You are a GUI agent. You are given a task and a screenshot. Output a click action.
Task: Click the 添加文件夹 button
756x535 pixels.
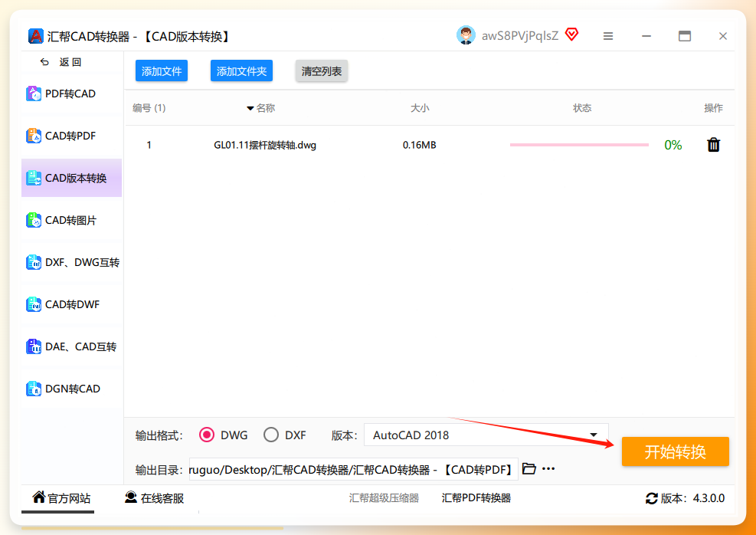click(241, 71)
